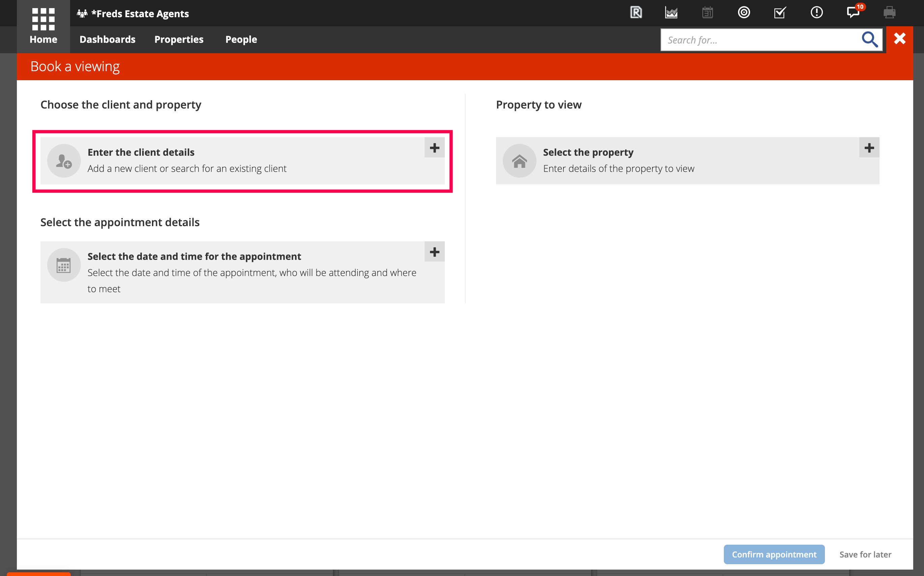Viewport: 924px width, 576px height.
Task: Expand date and time appointment plus
Action: tap(434, 251)
